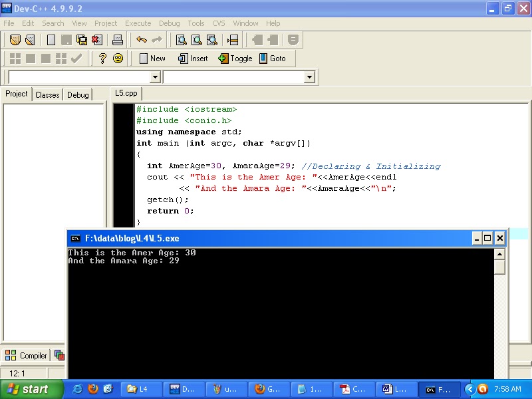Toggle a bookmark using the Toggle button
The width and height of the screenshot is (532, 399).
point(235,58)
